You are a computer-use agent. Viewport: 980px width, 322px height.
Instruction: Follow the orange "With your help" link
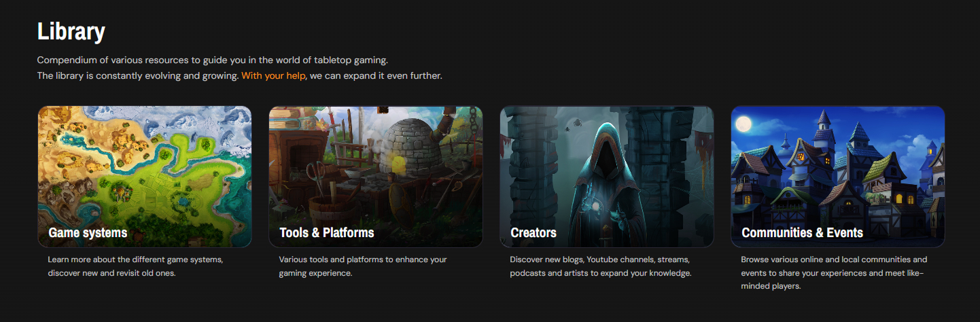273,75
